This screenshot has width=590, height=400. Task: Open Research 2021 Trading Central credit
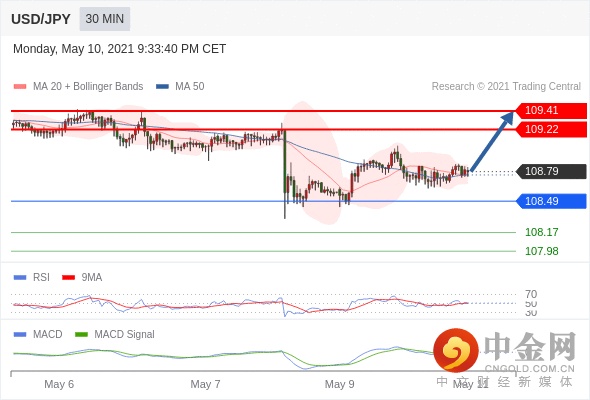pyautogui.click(x=506, y=87)
